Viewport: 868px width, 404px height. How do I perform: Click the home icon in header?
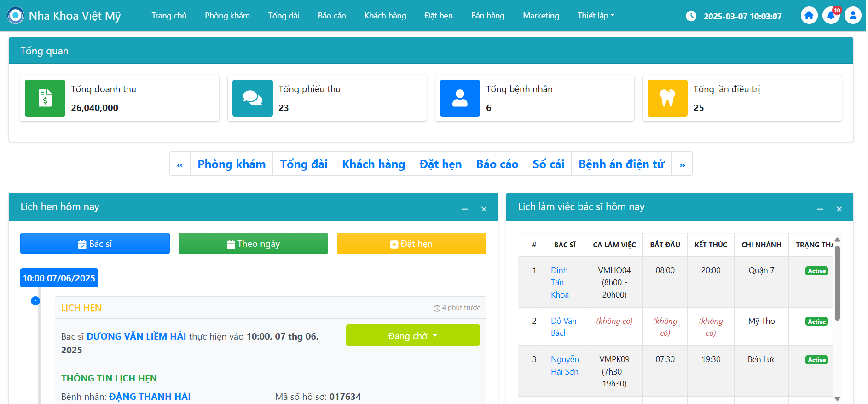(x=809, y=16)
